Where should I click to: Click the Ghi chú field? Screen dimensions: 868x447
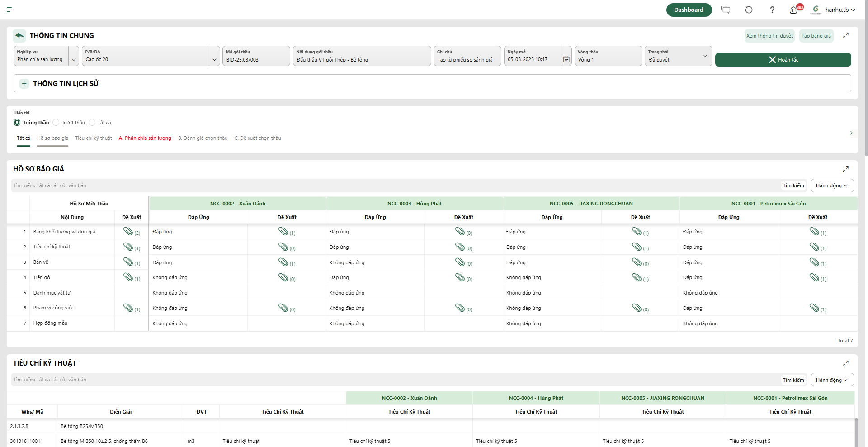pyautogui.click(x=467, y=56)
